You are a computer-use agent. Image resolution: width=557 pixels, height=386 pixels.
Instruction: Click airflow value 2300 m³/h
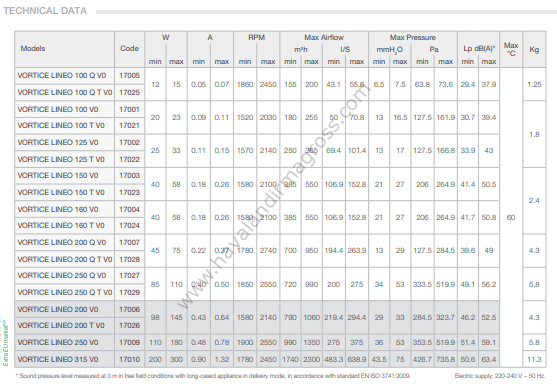311,359
